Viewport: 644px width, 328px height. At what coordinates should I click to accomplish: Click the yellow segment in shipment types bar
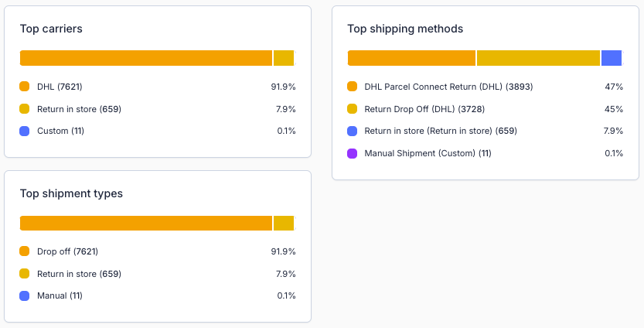tap(284, 224)
